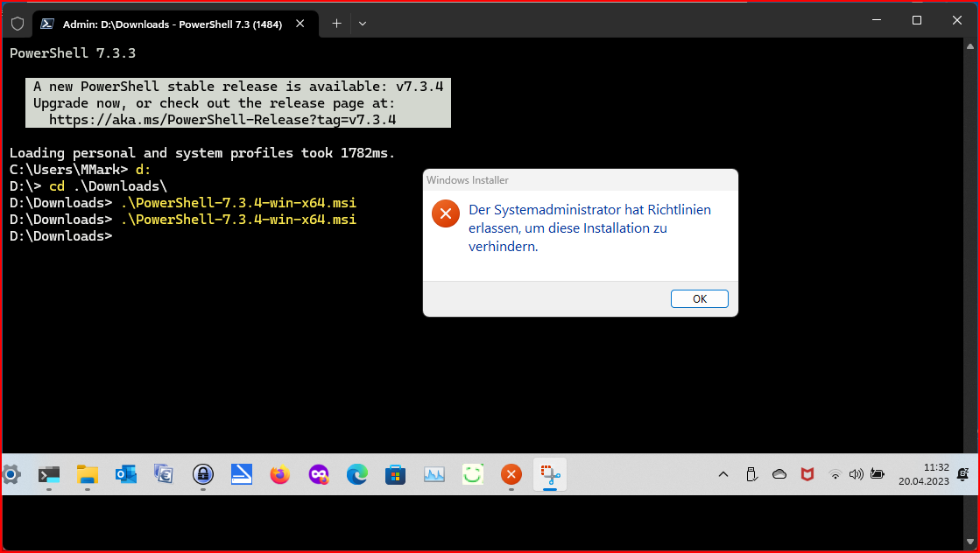Viewport: 980px width, 553px height.
Task: Open OneDrive cloud status in the tray
Action: tap(779, 474)
